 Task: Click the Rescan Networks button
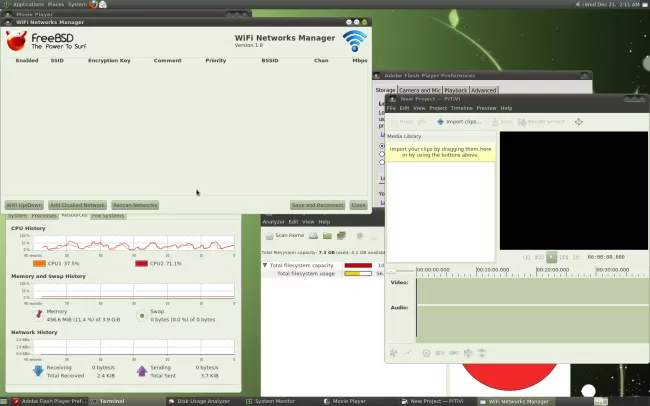[x=134, y=204]
